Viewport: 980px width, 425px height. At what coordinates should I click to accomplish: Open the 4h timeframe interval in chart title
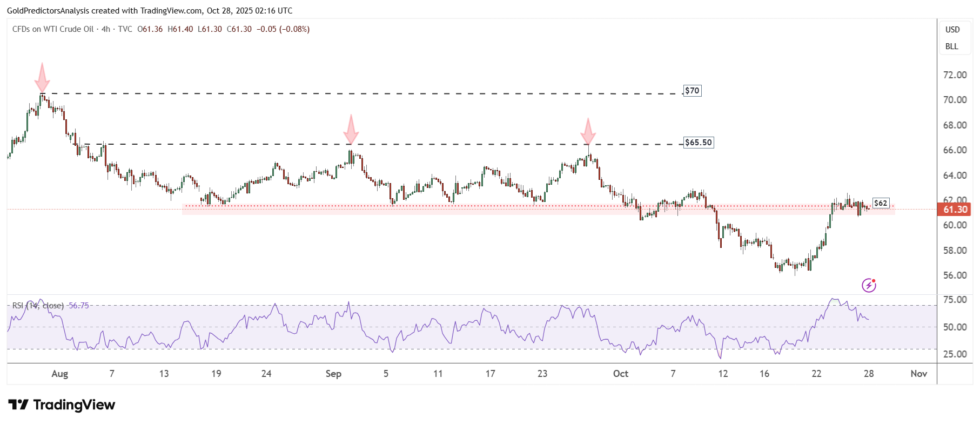pos(106,29)
